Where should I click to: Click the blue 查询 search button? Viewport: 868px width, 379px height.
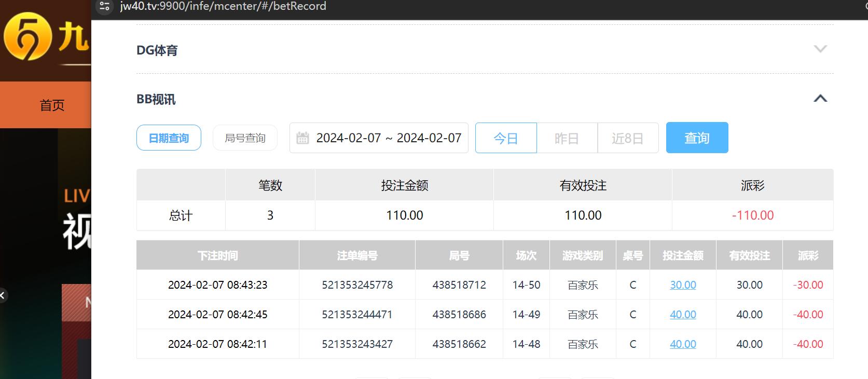point(697,138)
